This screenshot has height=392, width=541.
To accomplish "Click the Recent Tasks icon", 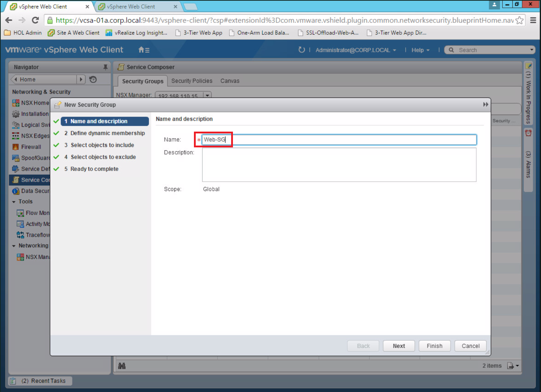I will [x=13, y=381].
